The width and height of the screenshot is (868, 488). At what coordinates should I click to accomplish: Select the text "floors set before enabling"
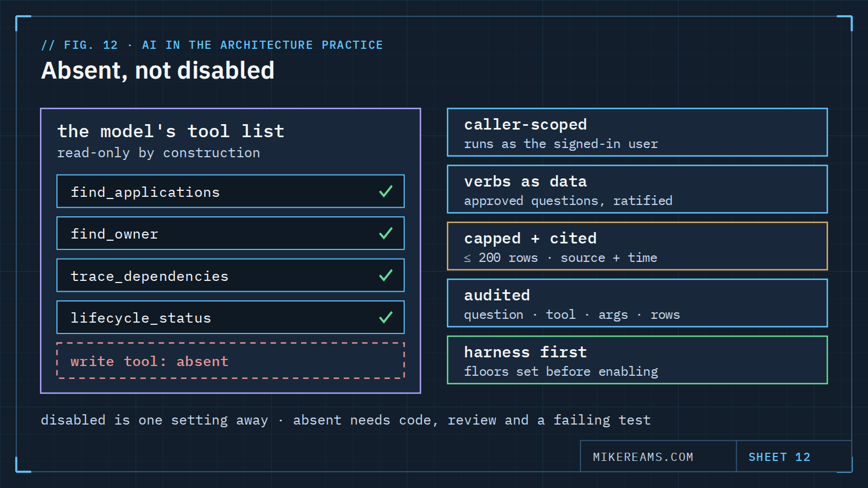point(561,372)
